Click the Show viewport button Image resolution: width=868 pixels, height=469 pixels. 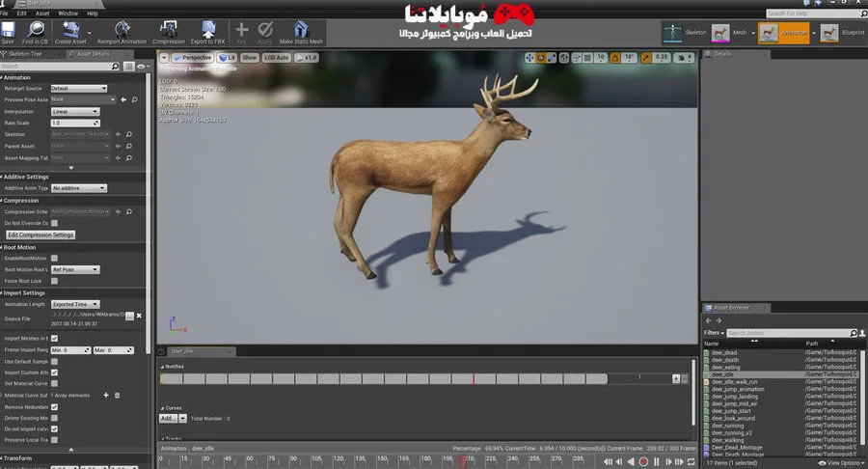250,58
